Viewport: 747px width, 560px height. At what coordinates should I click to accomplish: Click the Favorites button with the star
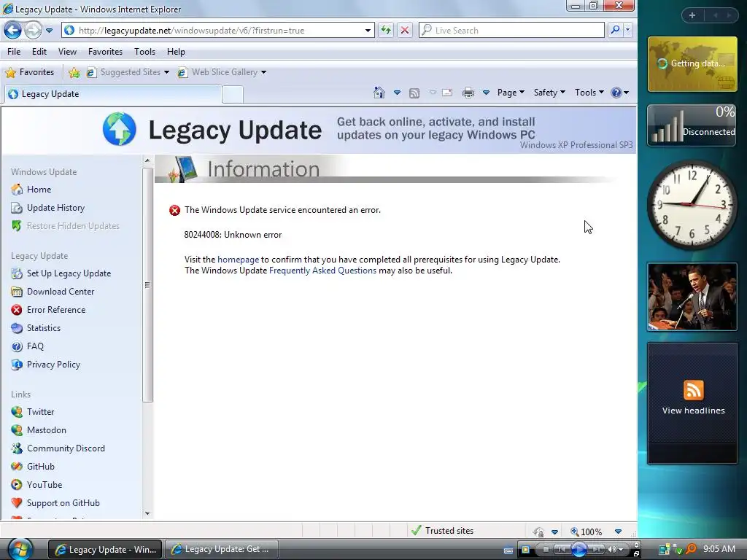click(x=29, y=72)
